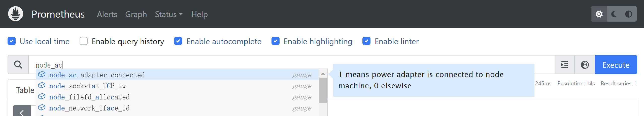
Task: Click cube icon beside node_filefd_allocated
Action: click(42, 97)
